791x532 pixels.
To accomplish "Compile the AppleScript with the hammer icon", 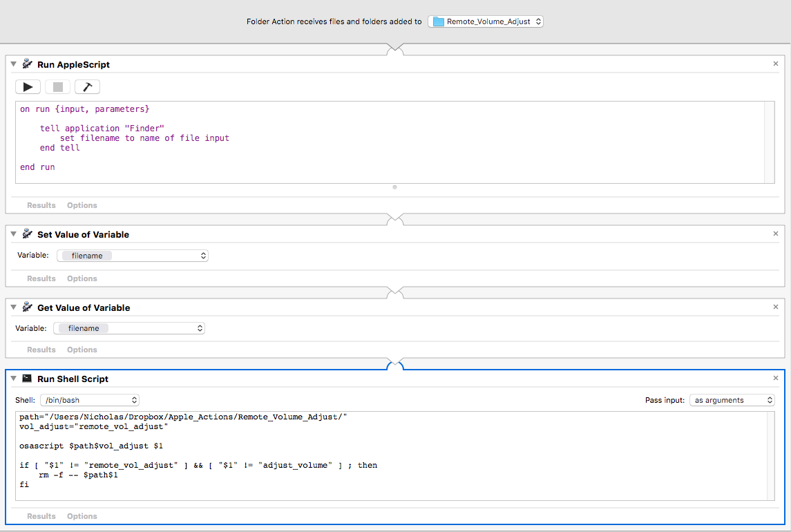I will pos(88,86).
